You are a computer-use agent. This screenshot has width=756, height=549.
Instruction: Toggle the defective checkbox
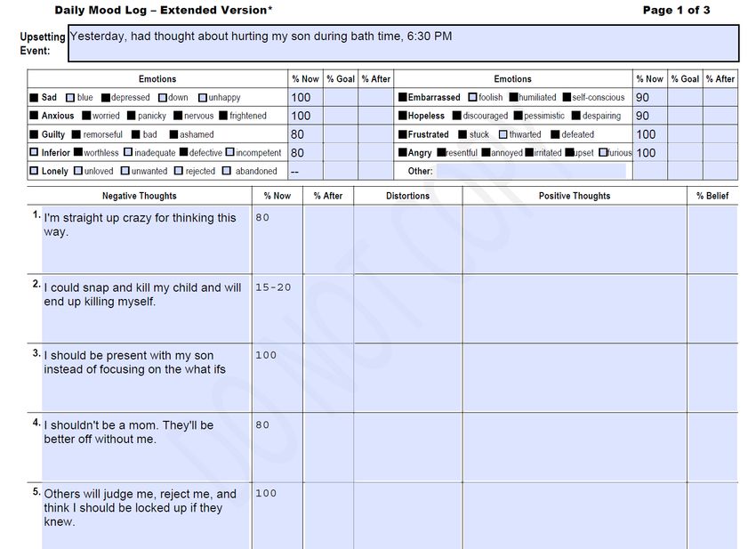coord(183,152)
